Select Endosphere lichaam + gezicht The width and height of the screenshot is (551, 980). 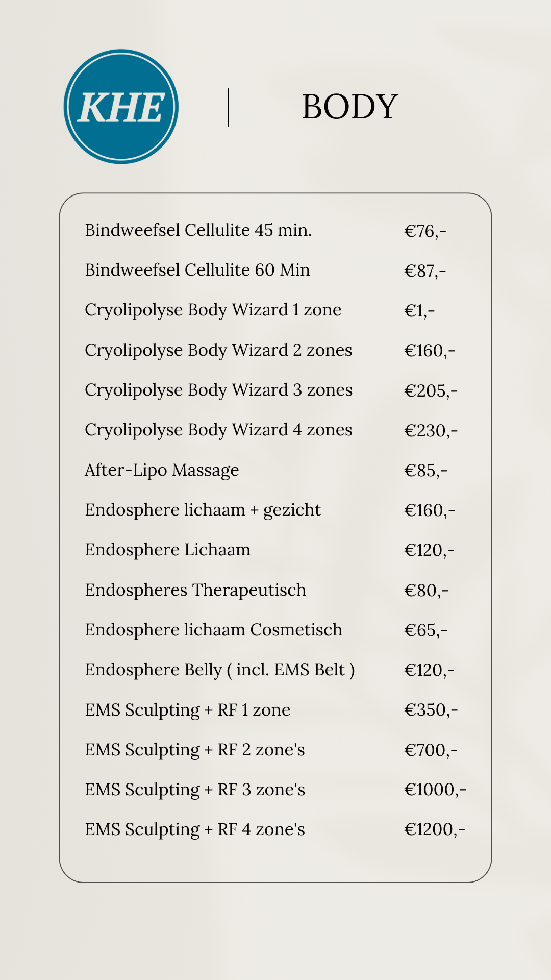pos(203,510)
